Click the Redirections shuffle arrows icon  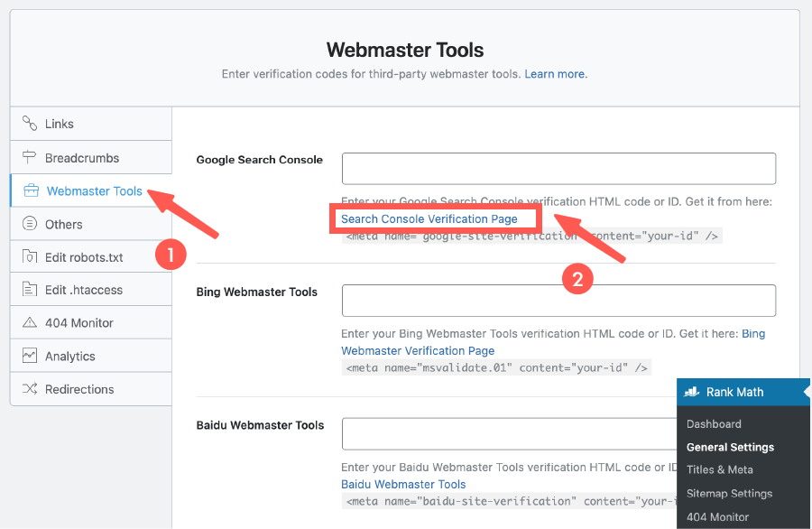pyautogui.click(x=30, y=389)
